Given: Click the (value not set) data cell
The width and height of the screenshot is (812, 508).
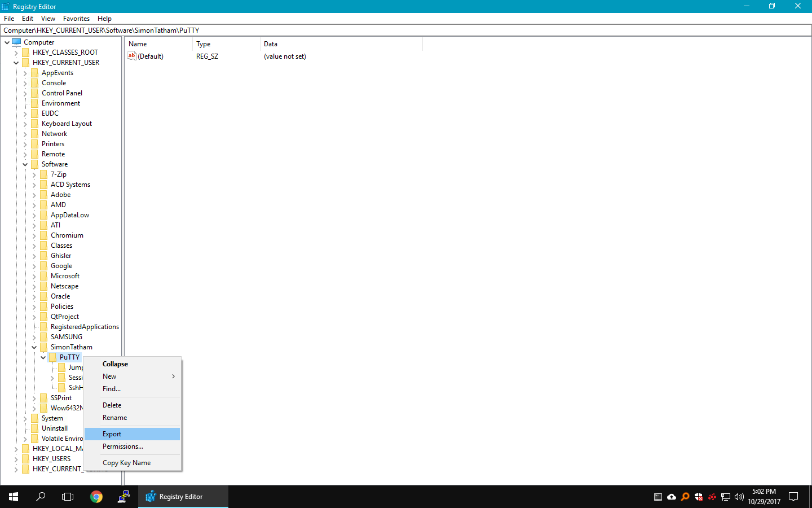Looking at the screenshot, I should pos(285,56).
